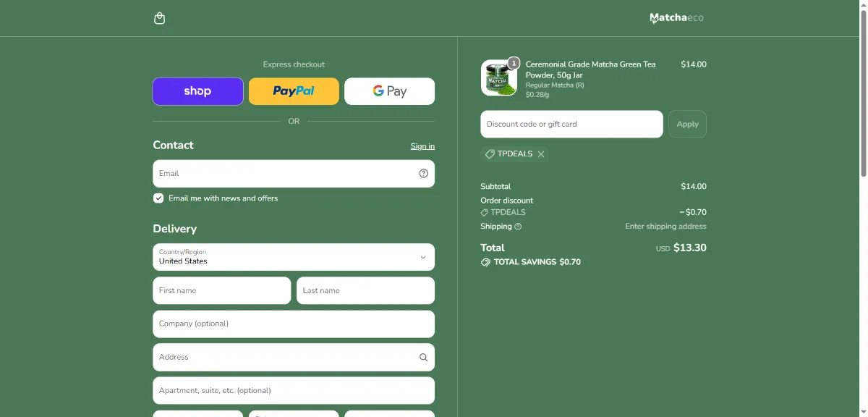
Task: Pay with Shop Pay express checkout
Action: pos(197,91)
